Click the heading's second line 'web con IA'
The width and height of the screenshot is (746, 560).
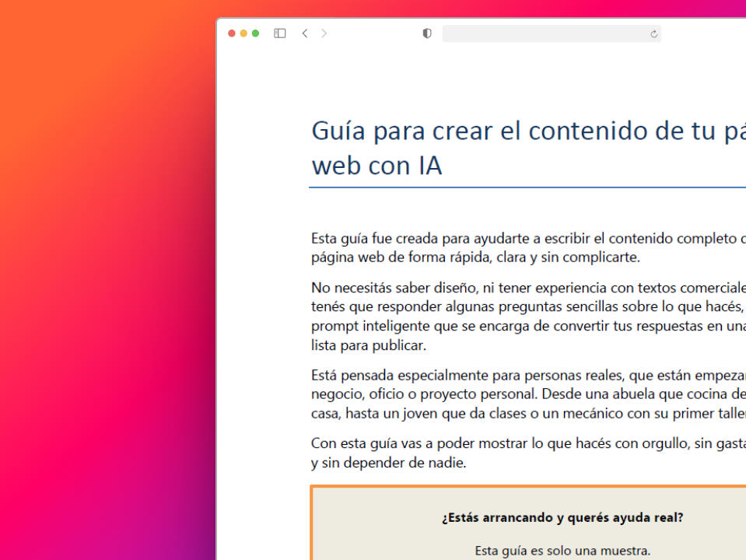click(x=377, y=165)
